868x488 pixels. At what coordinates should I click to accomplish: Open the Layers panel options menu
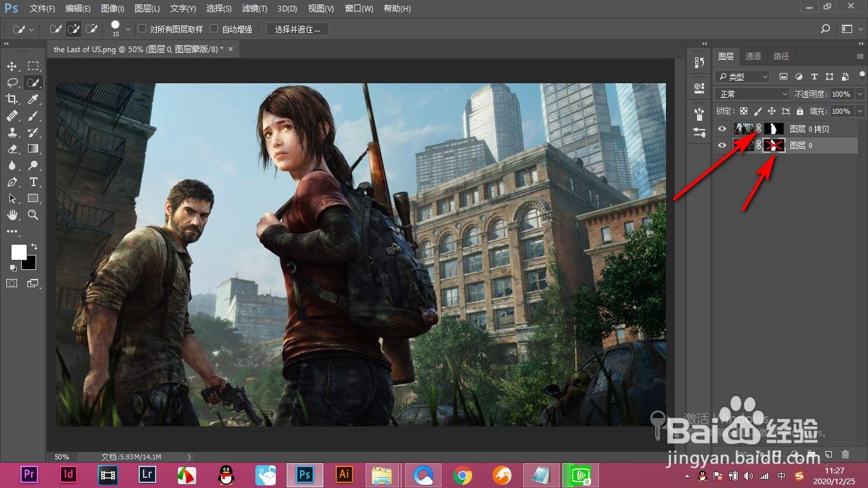tap(860, 57)
